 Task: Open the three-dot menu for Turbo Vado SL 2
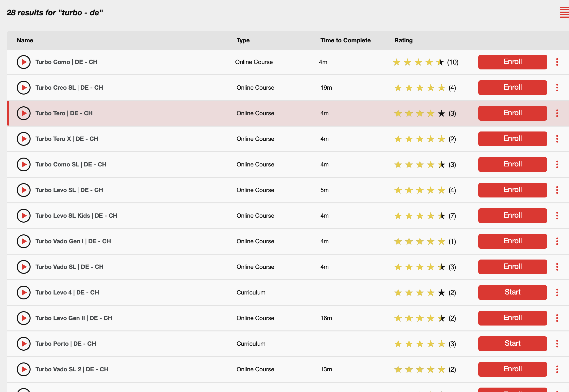click(557, 369)
